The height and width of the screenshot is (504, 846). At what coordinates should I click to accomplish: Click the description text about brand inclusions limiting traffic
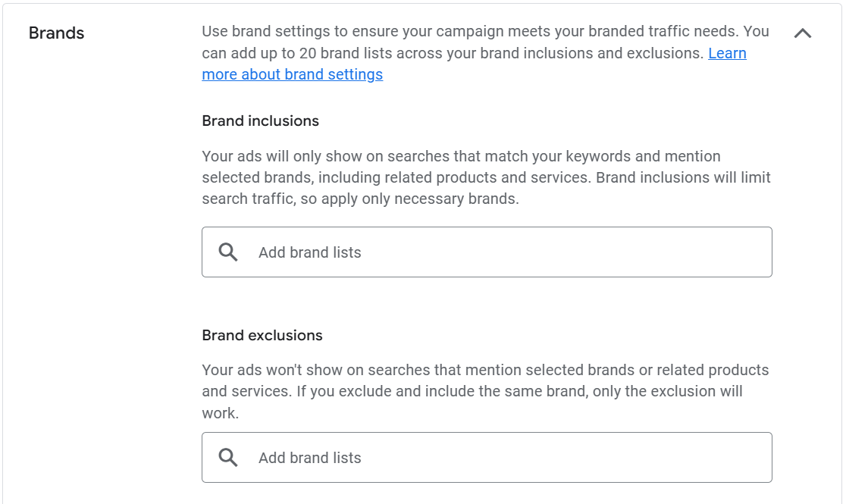[485, 177]
